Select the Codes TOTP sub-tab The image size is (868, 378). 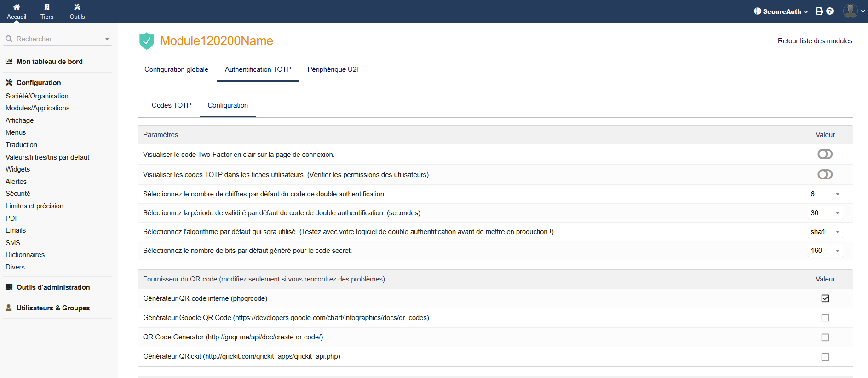point(171,105)
